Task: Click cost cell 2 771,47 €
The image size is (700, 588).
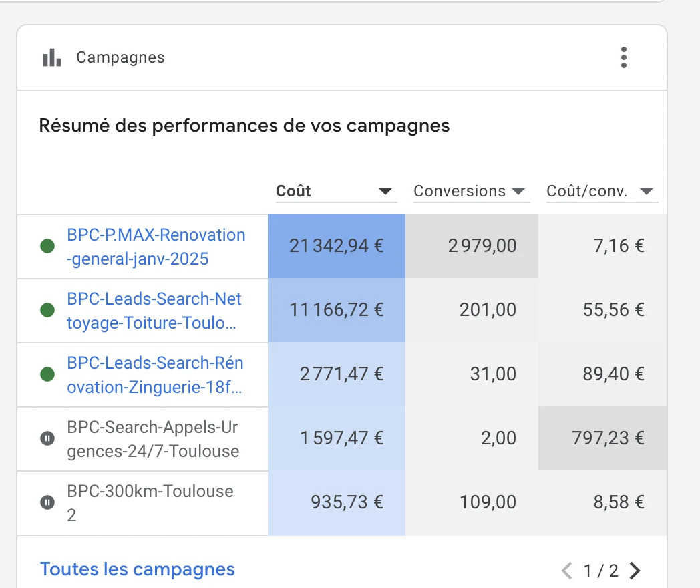Action: click(337, 374)
